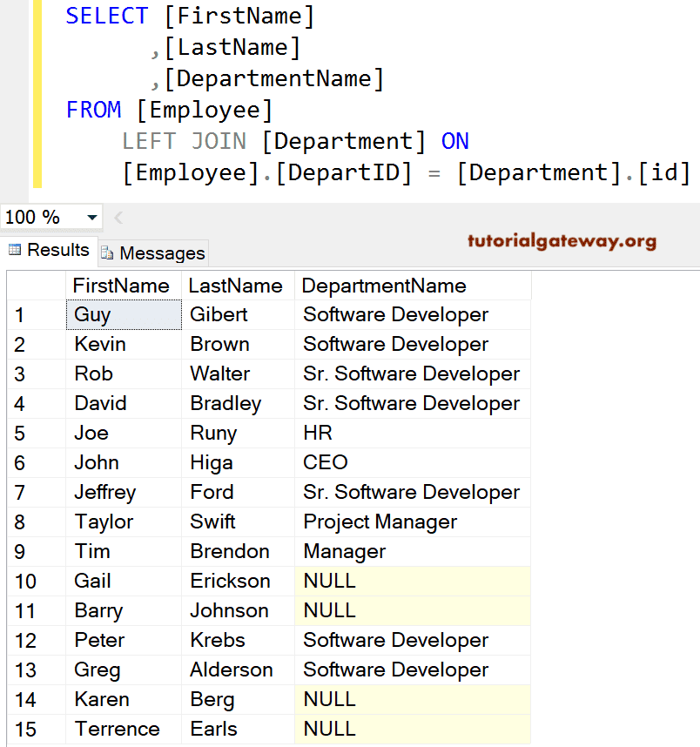700x747 pixels.
Task: Select the Taylor first name cell
Action: 124,522
